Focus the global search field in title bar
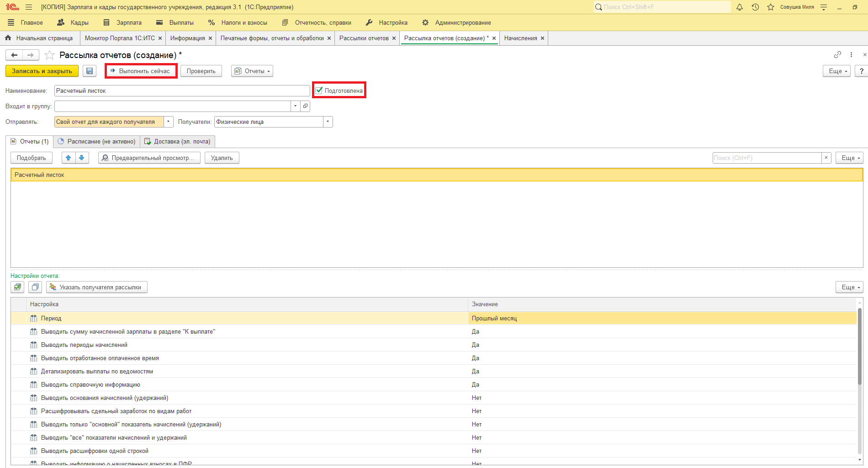Image resolution: width=868 pixels, height=468 pixels. click(x=662, y=7)
